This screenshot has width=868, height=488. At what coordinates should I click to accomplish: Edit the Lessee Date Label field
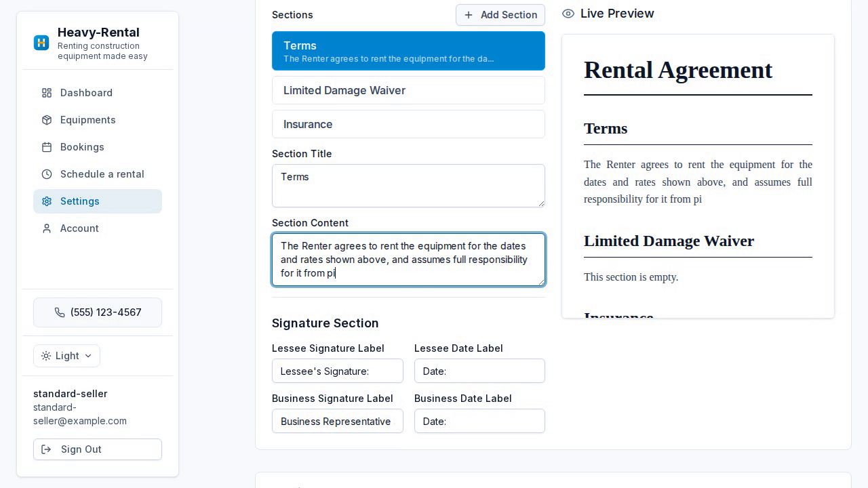click(479, 371)
